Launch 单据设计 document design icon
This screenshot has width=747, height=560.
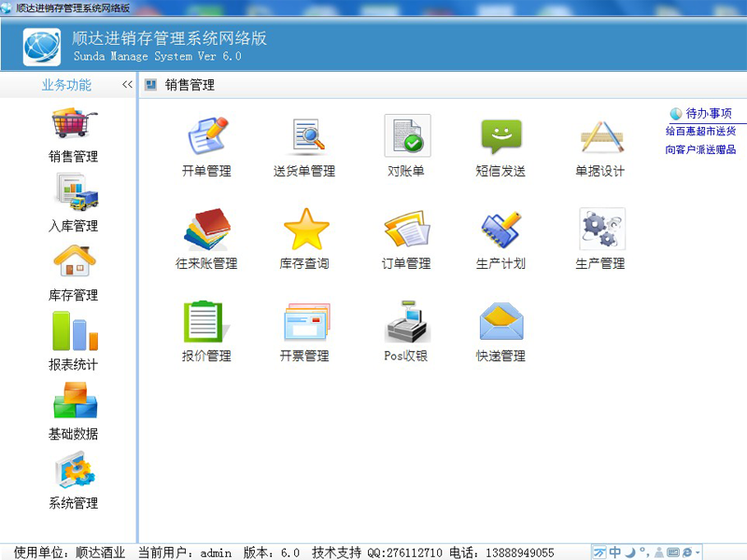[x=600, y=137]
